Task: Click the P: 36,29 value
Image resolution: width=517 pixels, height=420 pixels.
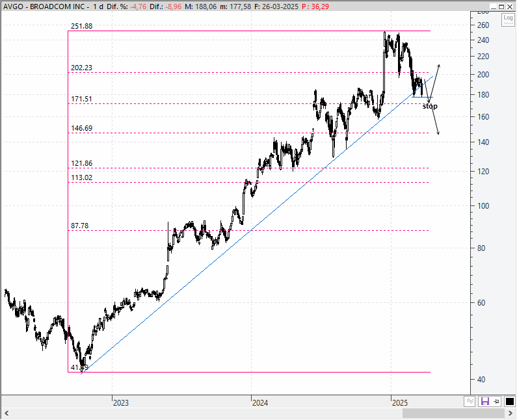Action: click(x=315, y=7)
